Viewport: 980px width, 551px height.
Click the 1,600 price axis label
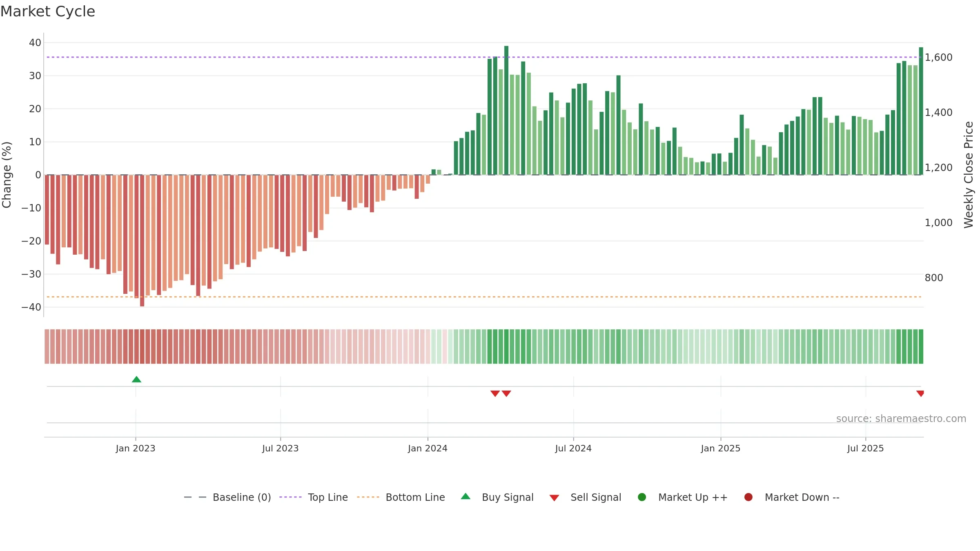coord(939,58)
